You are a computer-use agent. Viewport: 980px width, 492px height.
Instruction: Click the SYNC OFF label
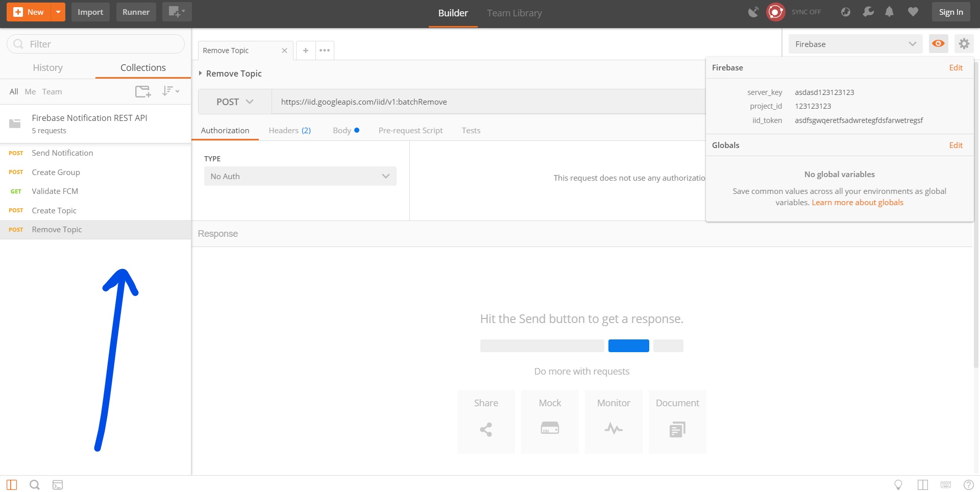(x=806, y=12)
